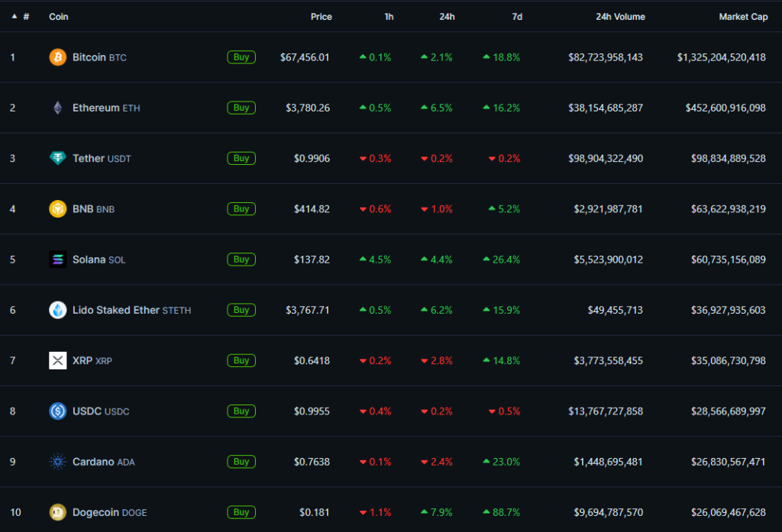Click the Bitcoin logo icon
782x532 pixels.
tap(57, 56)
